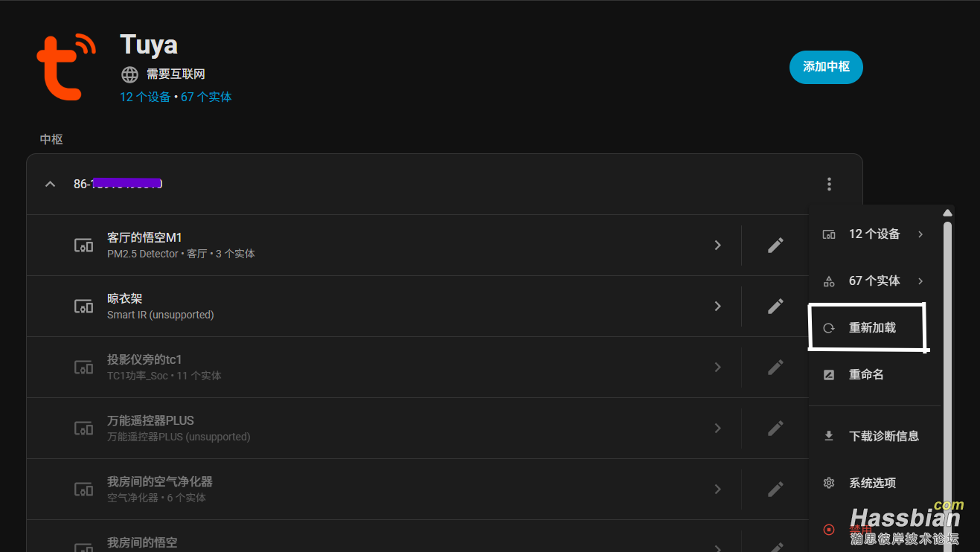Open 晾衣架 details chevron

(717, 306)
